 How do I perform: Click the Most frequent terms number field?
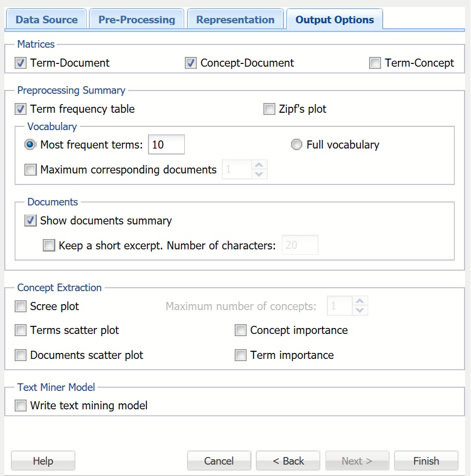pyautogui.click(x=166, y=145)
